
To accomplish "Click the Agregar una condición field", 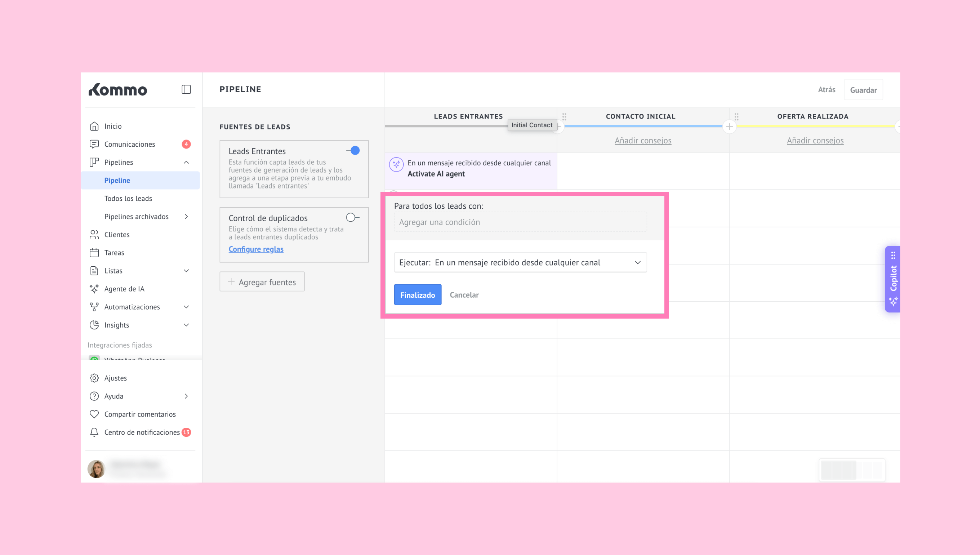I will pos(520,222).
